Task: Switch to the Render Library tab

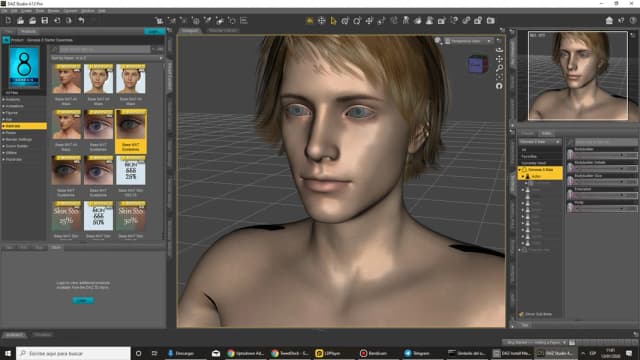Action: click(x=223, y=31)
